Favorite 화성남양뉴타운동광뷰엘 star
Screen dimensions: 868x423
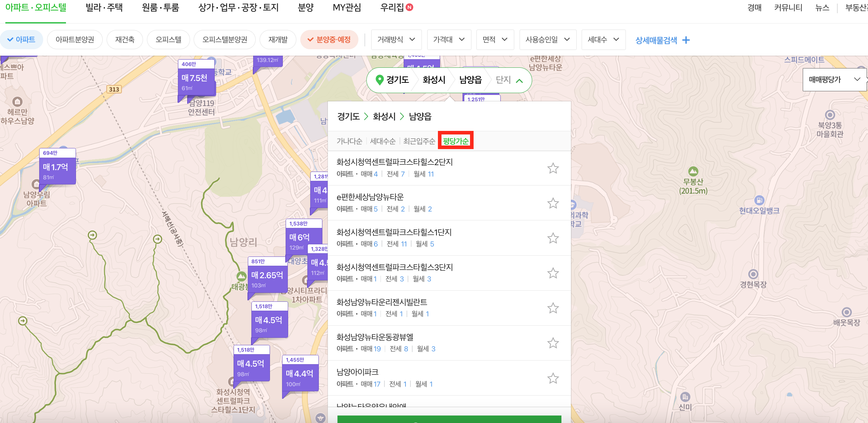point(553,343)
